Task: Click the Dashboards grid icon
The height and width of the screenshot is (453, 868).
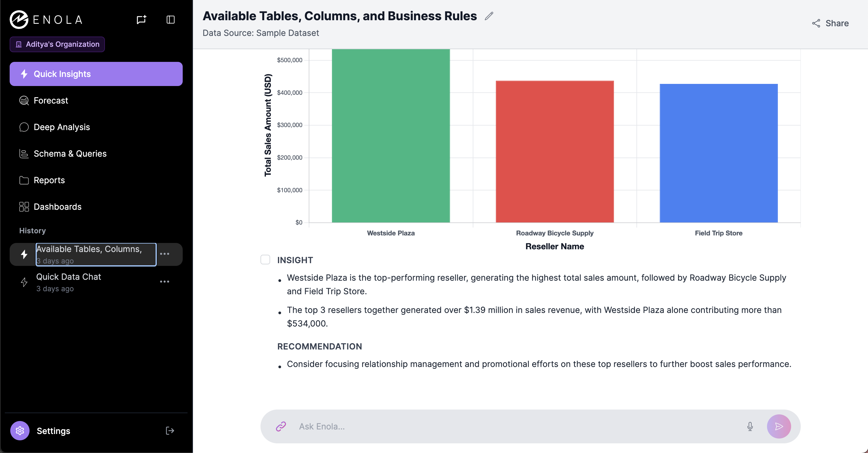Action: 24,207
